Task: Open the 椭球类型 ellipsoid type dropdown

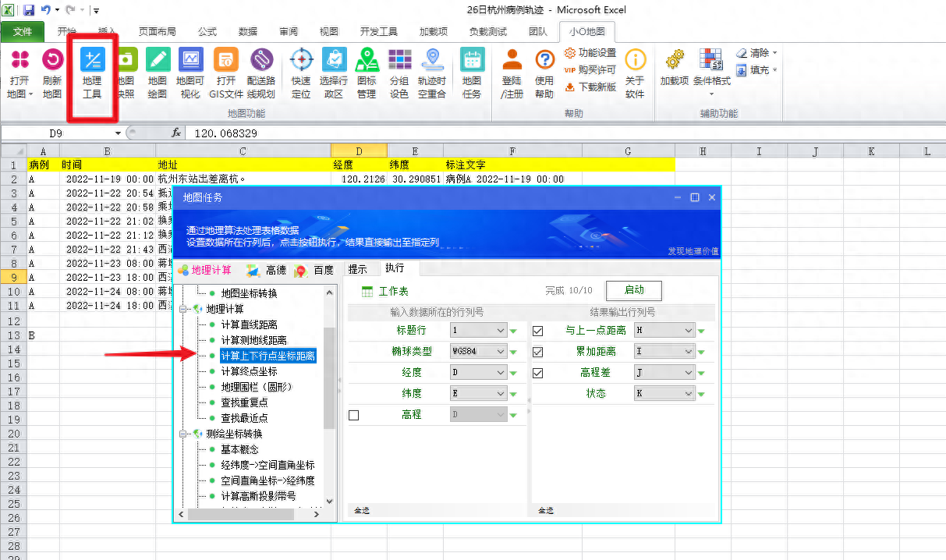Action: coord(477,350)
